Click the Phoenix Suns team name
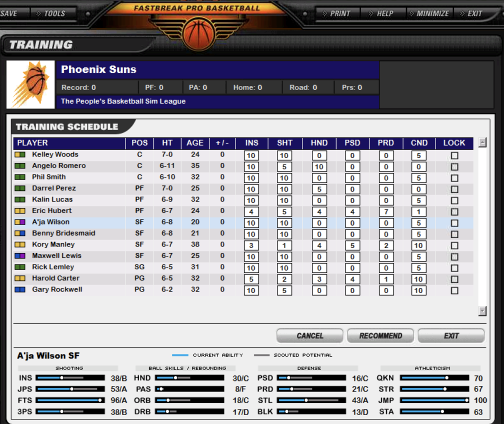 pyautogui.click(x=98, y=69)
